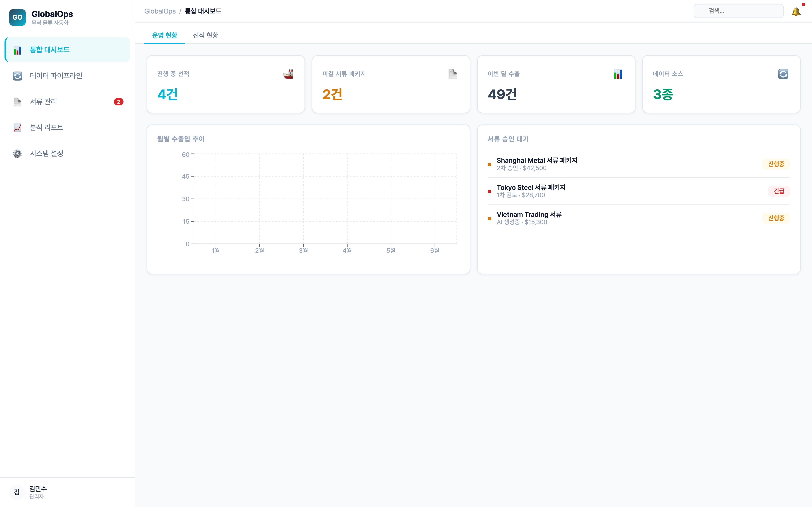Screen dimensions: 812x507
Task: Open 데이터 파이프라인 in the sidebar
Action: pyautogui.click(x=56, y=76)
